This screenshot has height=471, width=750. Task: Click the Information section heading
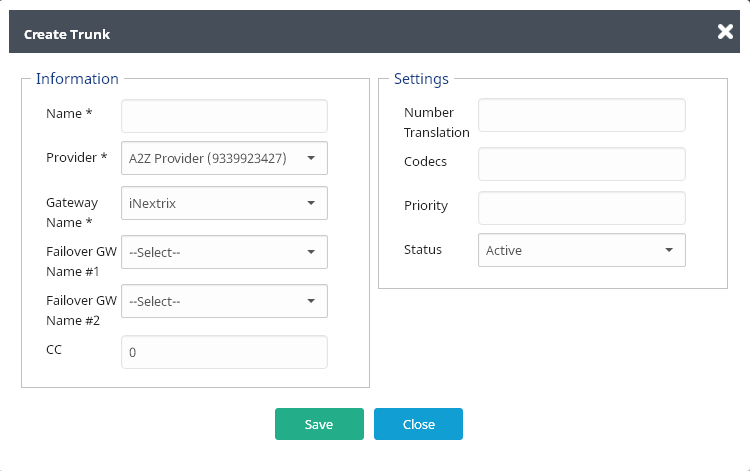pos(77,79)
